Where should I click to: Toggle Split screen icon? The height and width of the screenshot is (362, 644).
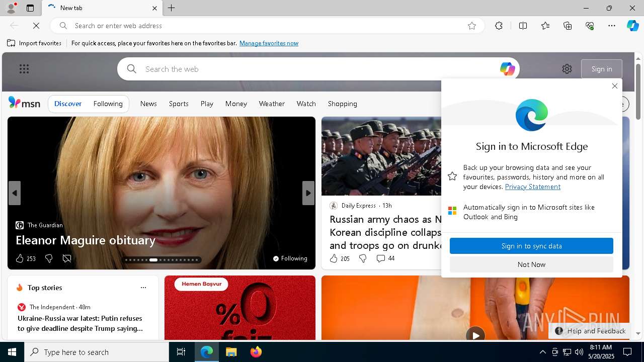coord(523,26)
